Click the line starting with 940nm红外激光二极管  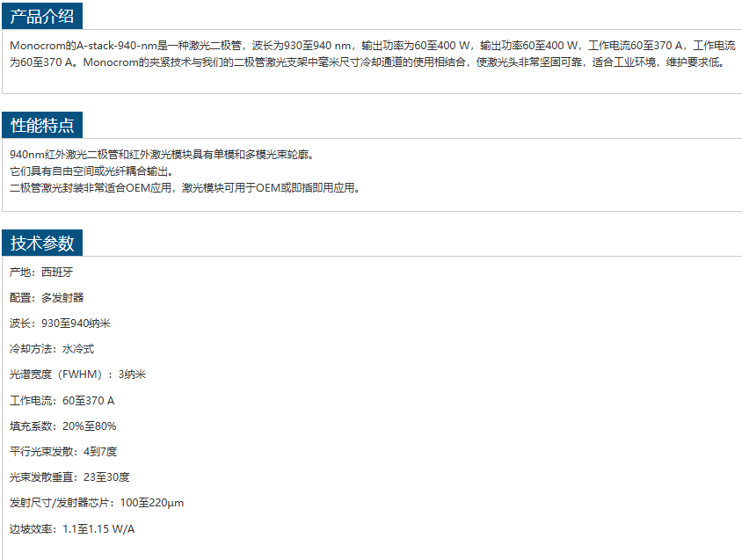162,155
